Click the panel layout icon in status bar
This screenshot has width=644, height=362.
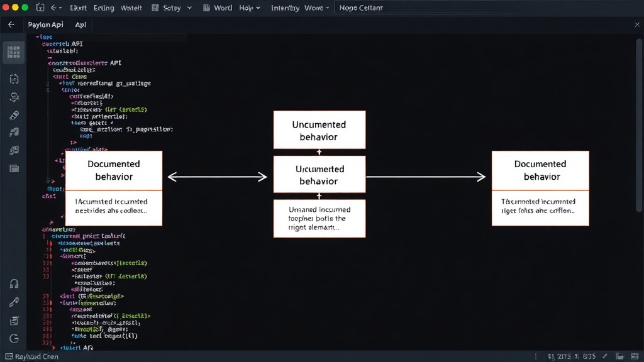tap(619, 356)
